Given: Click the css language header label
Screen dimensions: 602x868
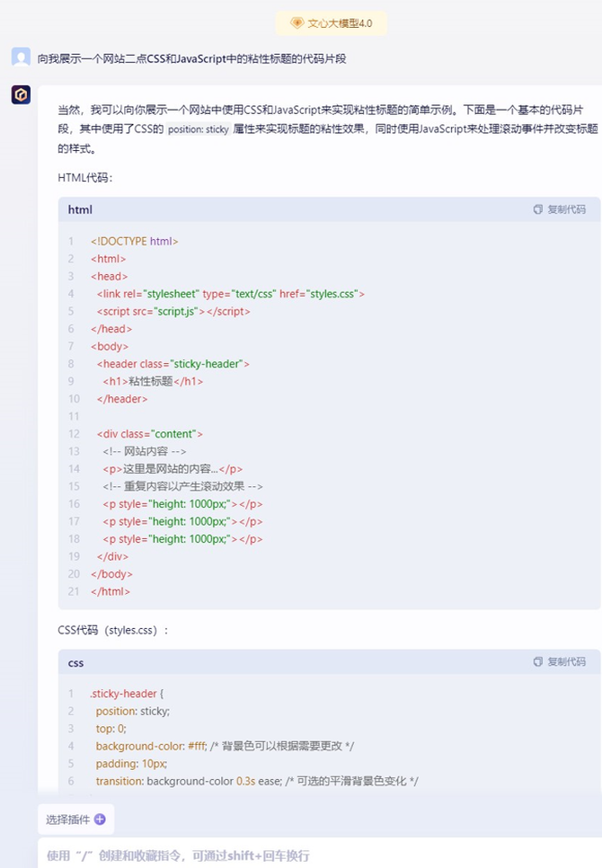Looking at the screenshot, I should click(75, 662).
